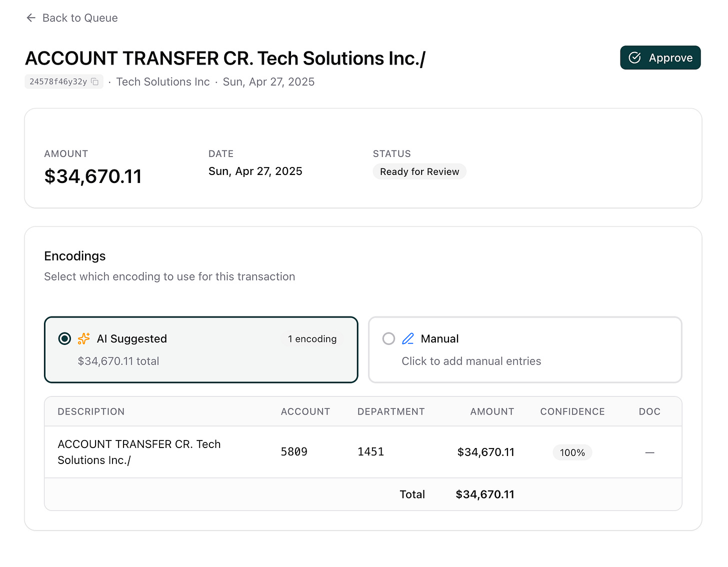
Task: Click the date value 'Sun, Apr 27, 2025' in card
Action: coord(255,171)
